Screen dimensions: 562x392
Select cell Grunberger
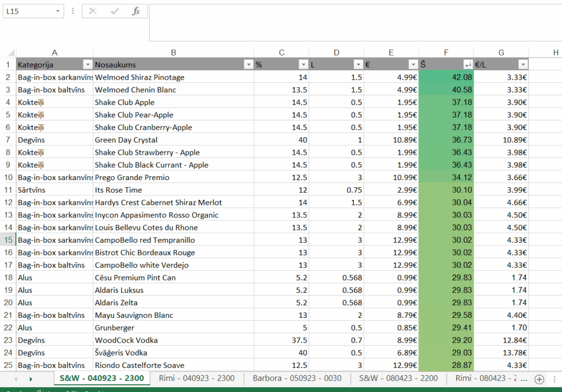pos(173,327)
